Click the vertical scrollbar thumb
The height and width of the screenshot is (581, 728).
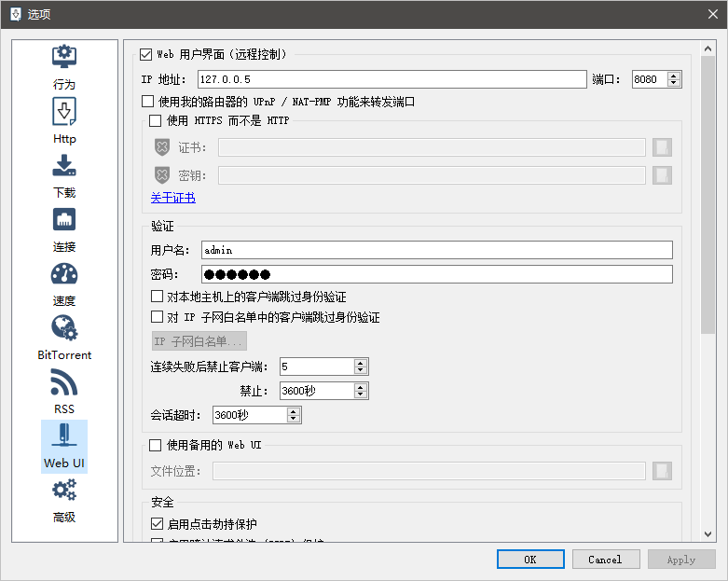[x=707, y=195]
